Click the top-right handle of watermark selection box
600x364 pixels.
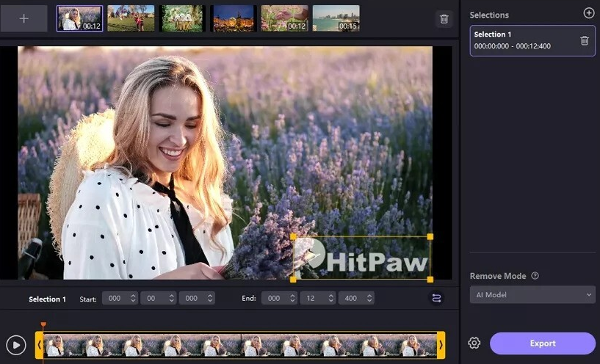pos(430,237)
